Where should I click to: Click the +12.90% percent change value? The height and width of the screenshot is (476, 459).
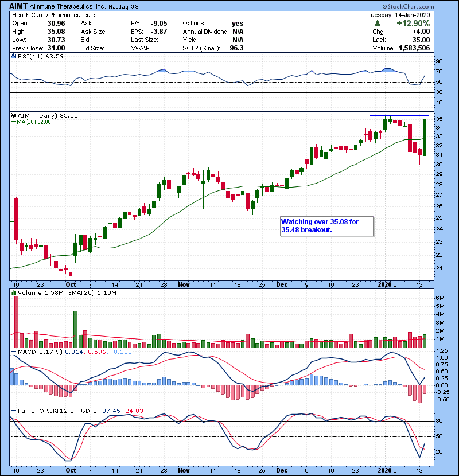pos(413,24)
